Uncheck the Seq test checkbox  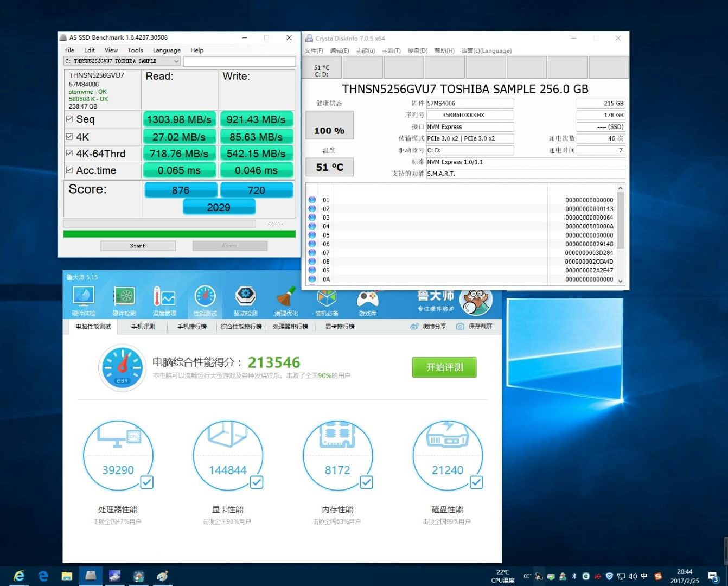(69, 119)
